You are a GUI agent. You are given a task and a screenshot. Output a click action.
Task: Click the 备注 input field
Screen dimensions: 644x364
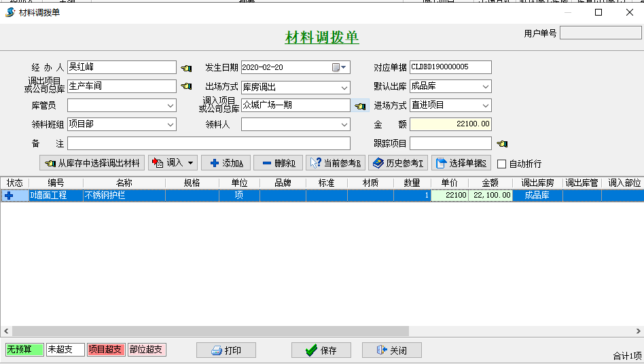(x=209, y=144)
